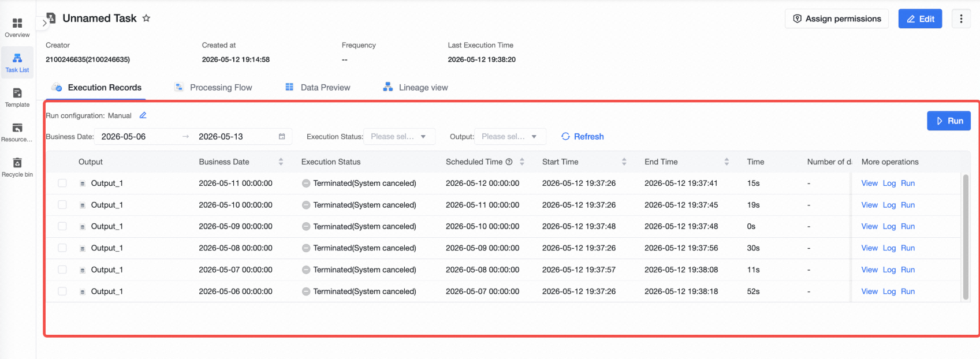The image size is (980, 359).
Task: Expand the left sidebar chevron
Action: click(44, 23)
